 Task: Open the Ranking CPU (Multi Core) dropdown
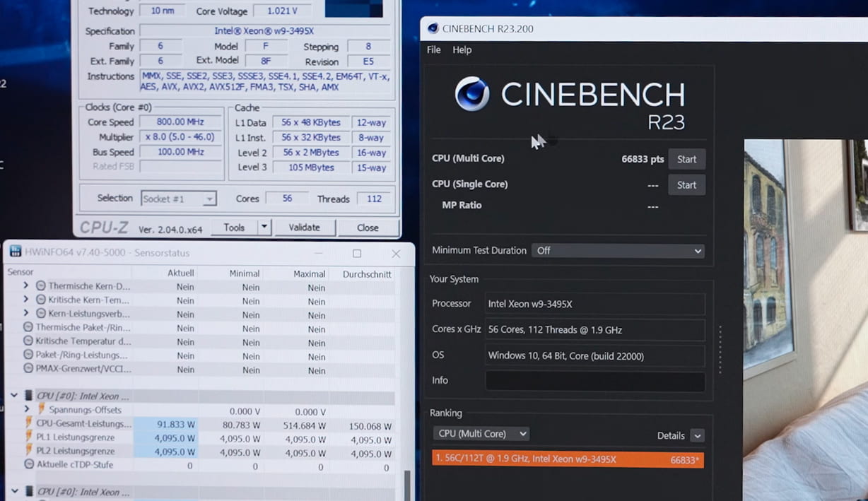click(x=481, y=433)
